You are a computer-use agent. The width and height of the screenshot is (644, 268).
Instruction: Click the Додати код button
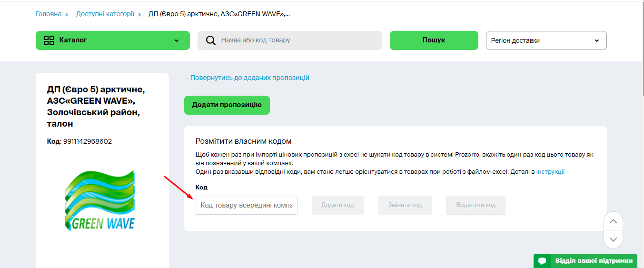(x=337, y=205)
